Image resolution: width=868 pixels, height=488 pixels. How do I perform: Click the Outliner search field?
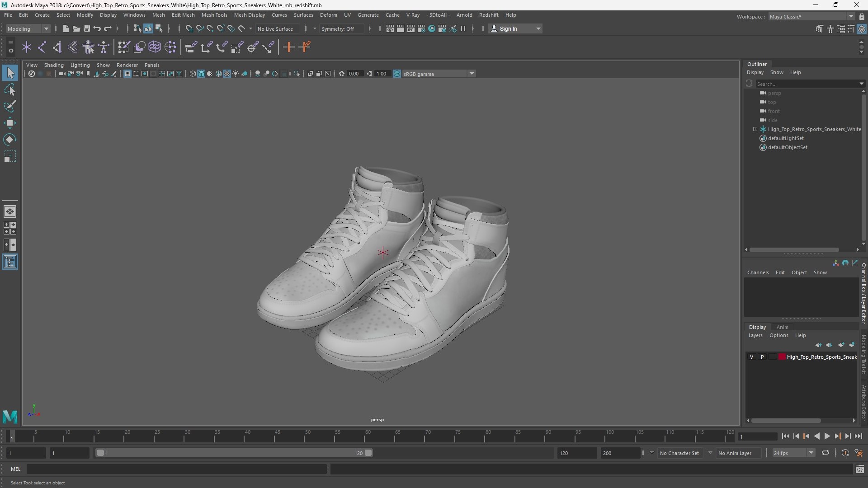pyautogui.click(x=809, y=84)
